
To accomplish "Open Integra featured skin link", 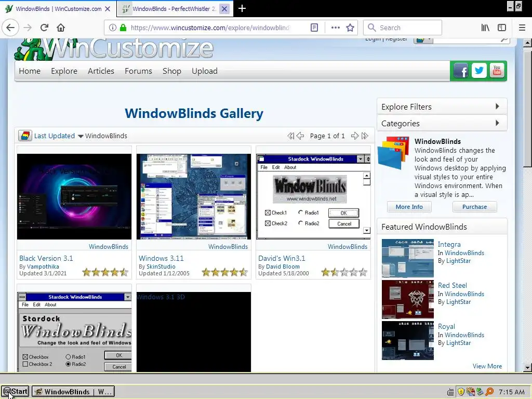I will 449,244.
